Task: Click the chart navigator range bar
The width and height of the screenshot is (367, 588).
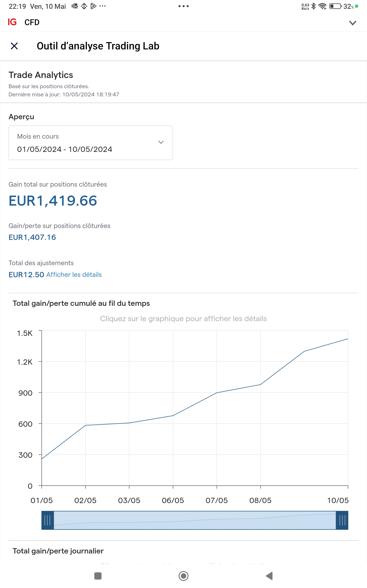Action: click(x=195, y=520)
